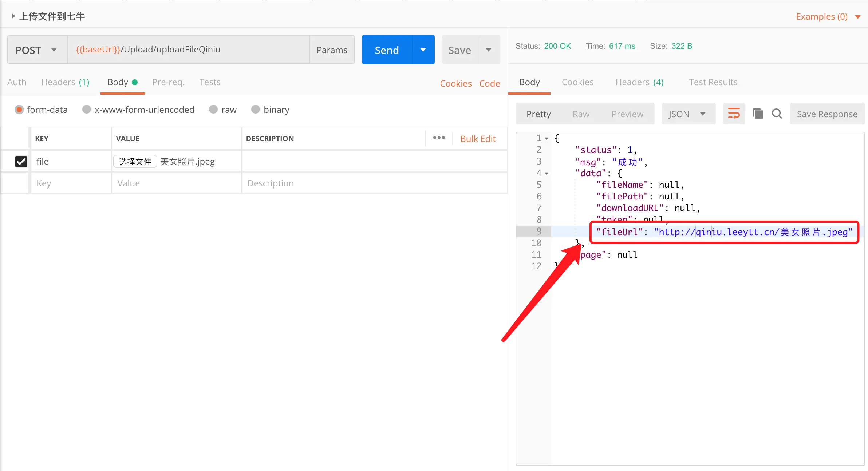Collapse JSON root object fold arrow
This screenshot has height=471, width=868.
point(547,139)
